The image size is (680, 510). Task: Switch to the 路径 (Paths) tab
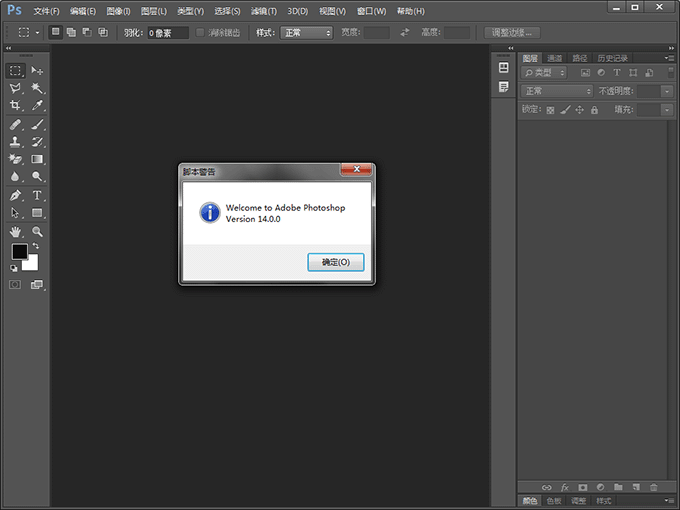pyautogui.click(x=579, y=58)
